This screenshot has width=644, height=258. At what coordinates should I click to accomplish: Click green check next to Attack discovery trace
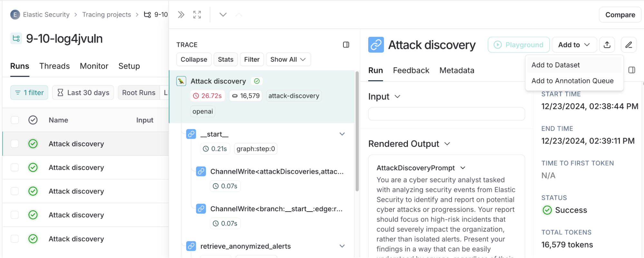(x=257, y=81)
